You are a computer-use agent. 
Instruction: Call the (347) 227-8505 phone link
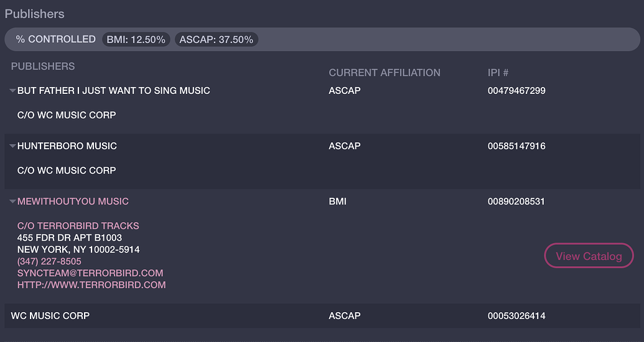(49, 262)
